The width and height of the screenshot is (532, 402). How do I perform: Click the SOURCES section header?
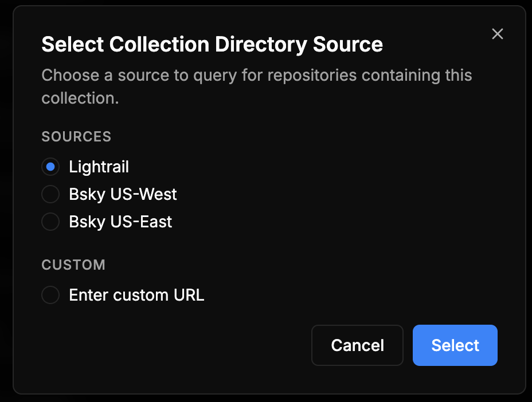click(x=76, y=136)
